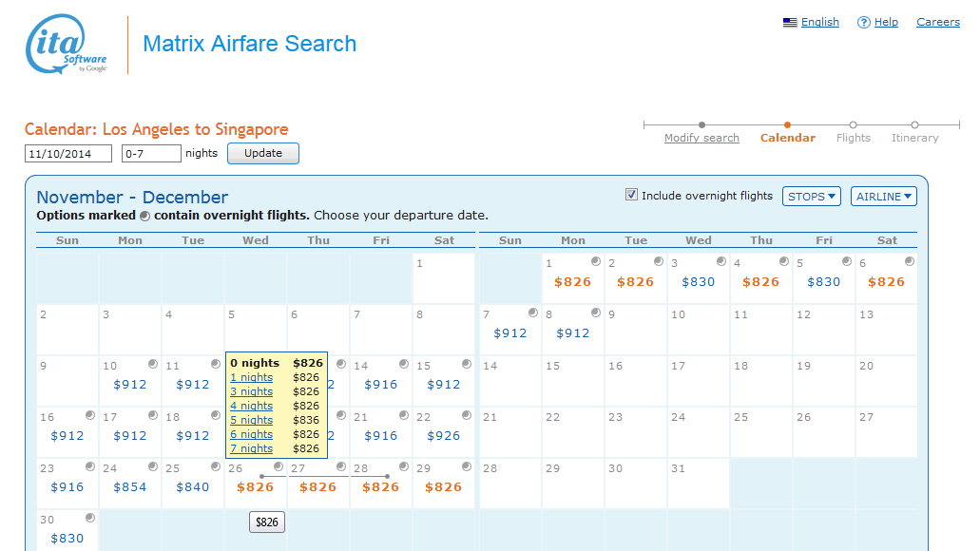The image size is (980, 551).
Task: Click overnight icon on November 22
Action: coord(466,415)
